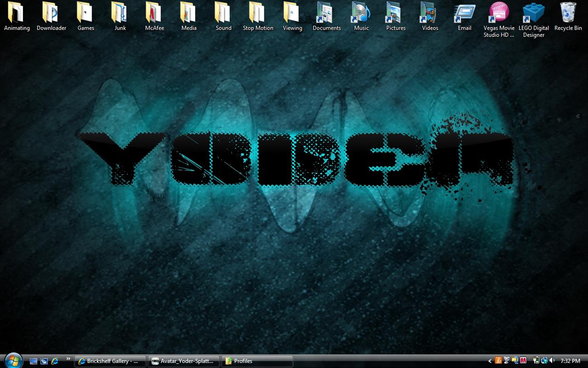Select the Games folder icon
The width and height of the screenshot is (588, 368).
point(86,17)
